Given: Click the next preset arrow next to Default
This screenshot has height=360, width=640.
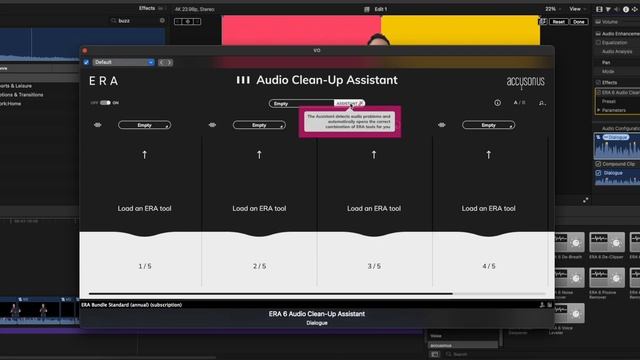Looking at the screenshot, I should [x=169, y=62].
